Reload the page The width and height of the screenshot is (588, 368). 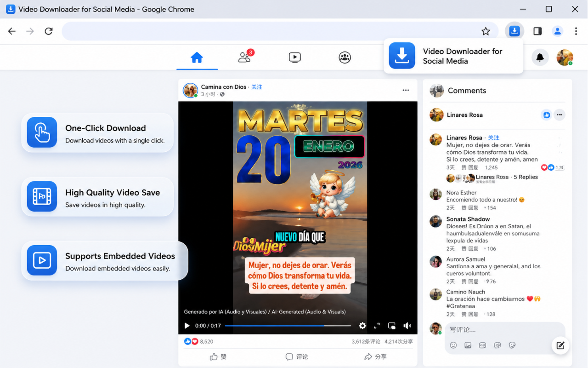(49, 31)
